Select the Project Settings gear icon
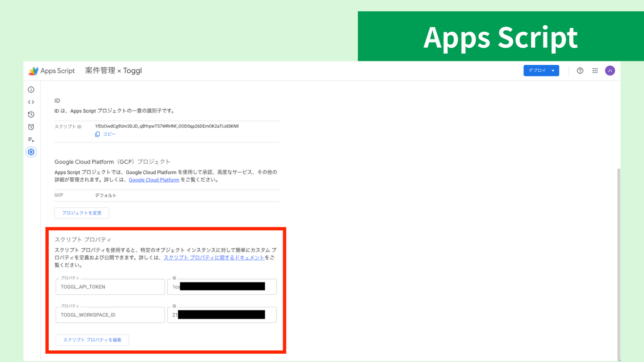 pos(31,152)
